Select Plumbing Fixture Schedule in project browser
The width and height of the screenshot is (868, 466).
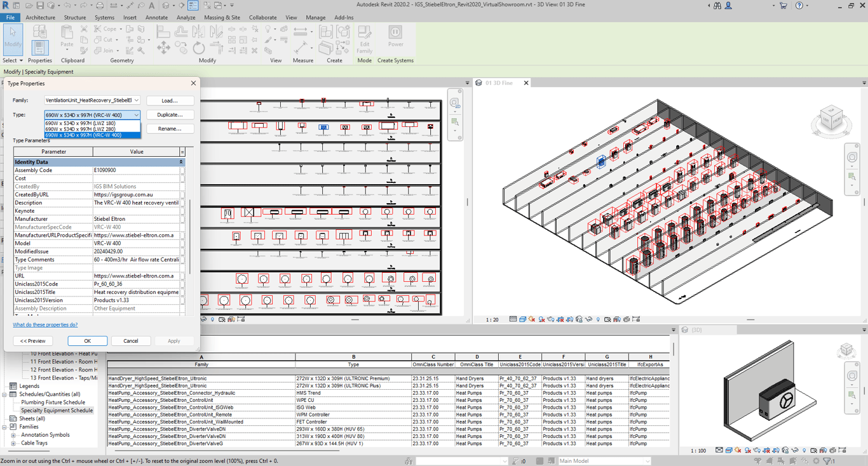click(53, 403)
